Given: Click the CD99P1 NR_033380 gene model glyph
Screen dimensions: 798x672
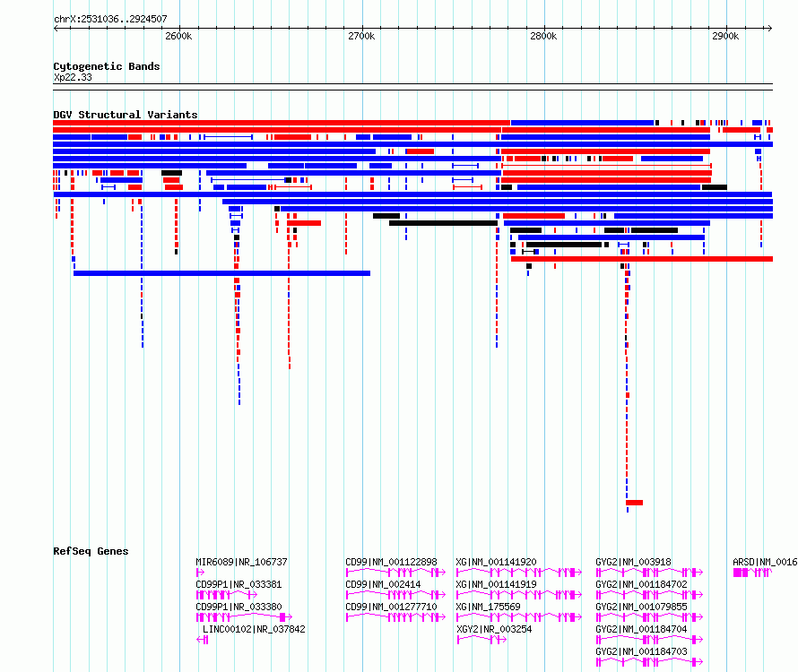Looking at the screenshot, I should (244, 617).
